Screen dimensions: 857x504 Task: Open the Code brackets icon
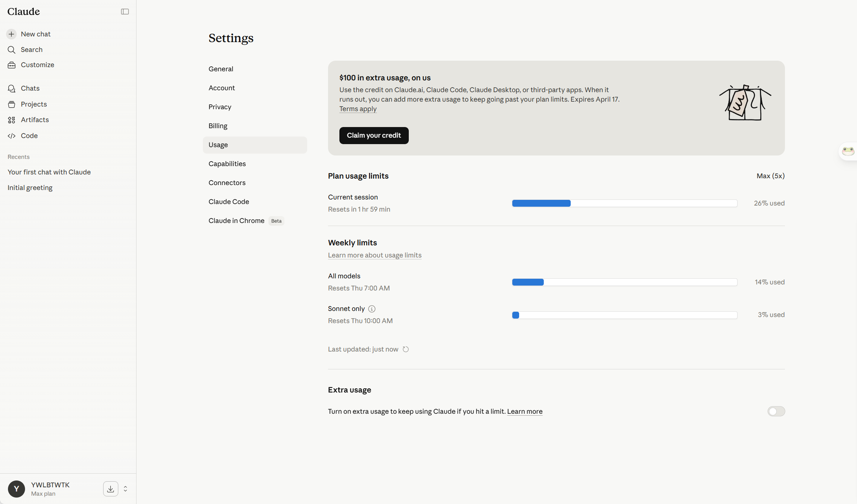tap(12, 136)
